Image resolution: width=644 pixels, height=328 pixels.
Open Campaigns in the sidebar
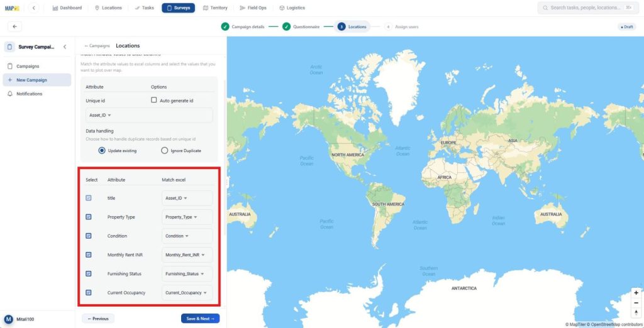[x=37, y=66]
